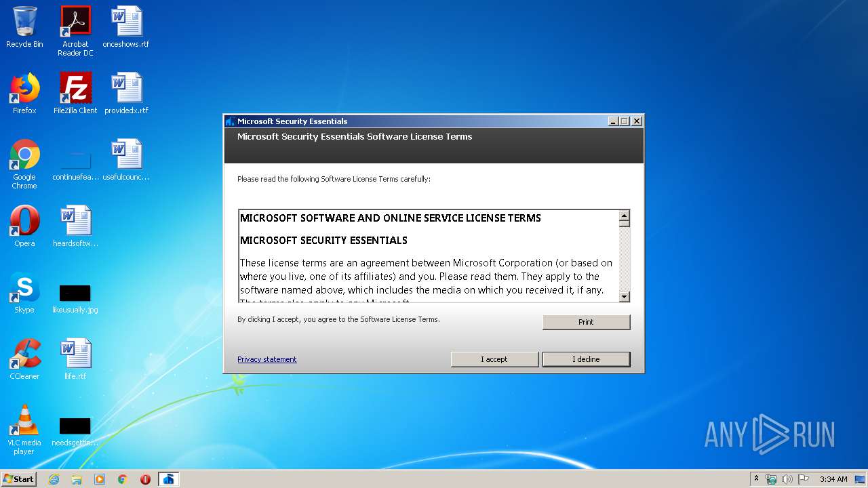Image resolution: width=868 pixels, height=488 pixels.
Task: Open the volume speaker tray icon
Action: (x=787, y=479)
